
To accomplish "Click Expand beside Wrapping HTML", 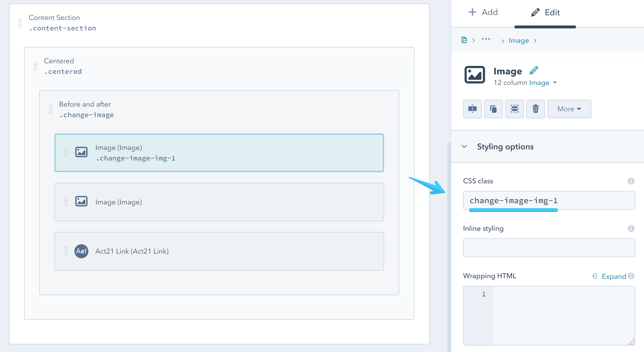I will (614, 276).
